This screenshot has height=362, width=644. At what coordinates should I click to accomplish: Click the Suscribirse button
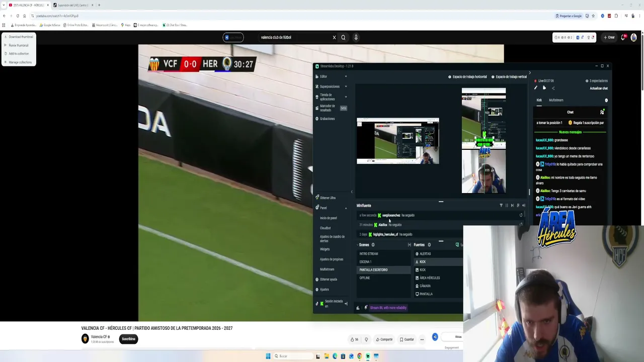click(128, 339)
